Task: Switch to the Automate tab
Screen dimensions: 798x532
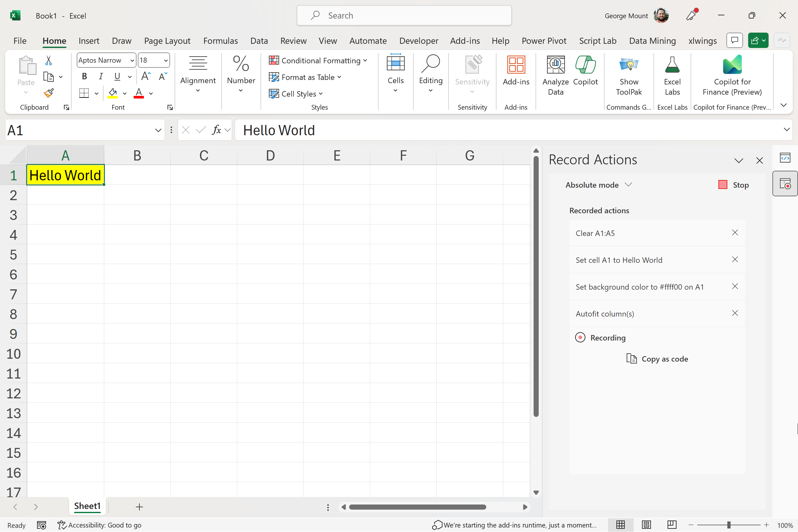Action: coord(368,41)
